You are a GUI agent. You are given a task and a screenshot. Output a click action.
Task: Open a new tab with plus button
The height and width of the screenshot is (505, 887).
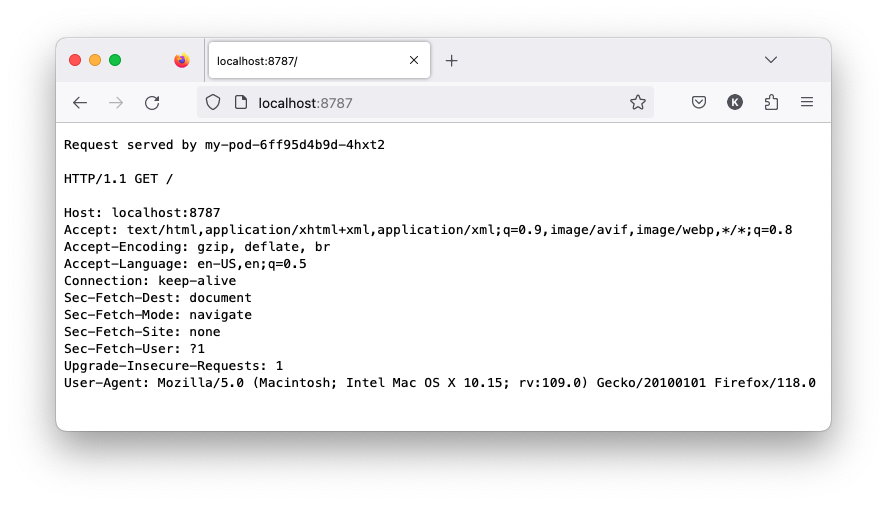click(451, 61)
